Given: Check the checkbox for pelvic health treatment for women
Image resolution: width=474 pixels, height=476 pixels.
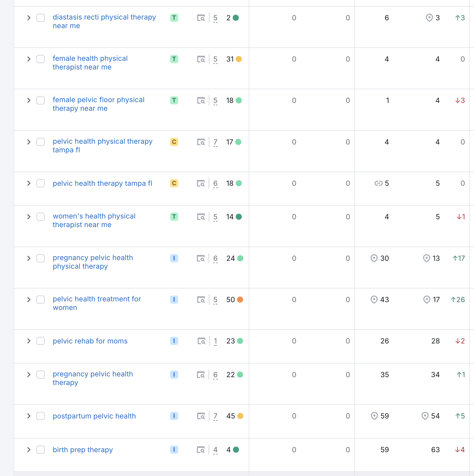Looking at the screenshot, I should 41,300.
